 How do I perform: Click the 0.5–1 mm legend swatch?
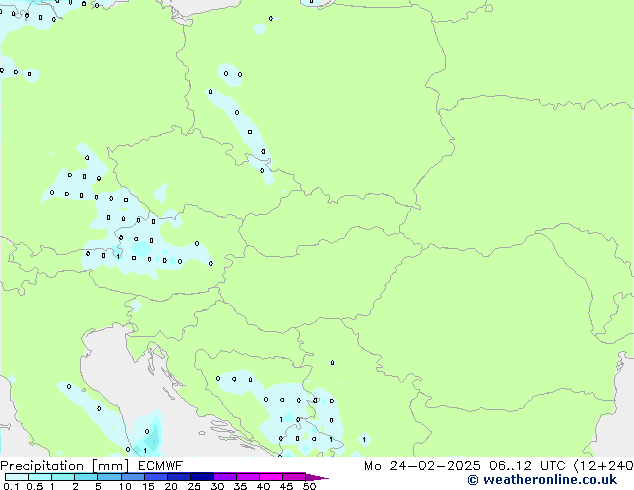coord(40,477)
